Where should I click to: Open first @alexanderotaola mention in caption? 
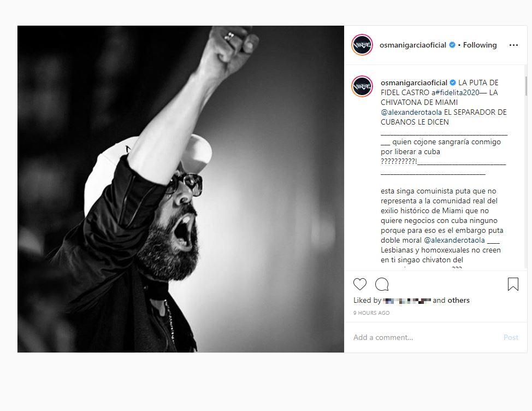411,112
